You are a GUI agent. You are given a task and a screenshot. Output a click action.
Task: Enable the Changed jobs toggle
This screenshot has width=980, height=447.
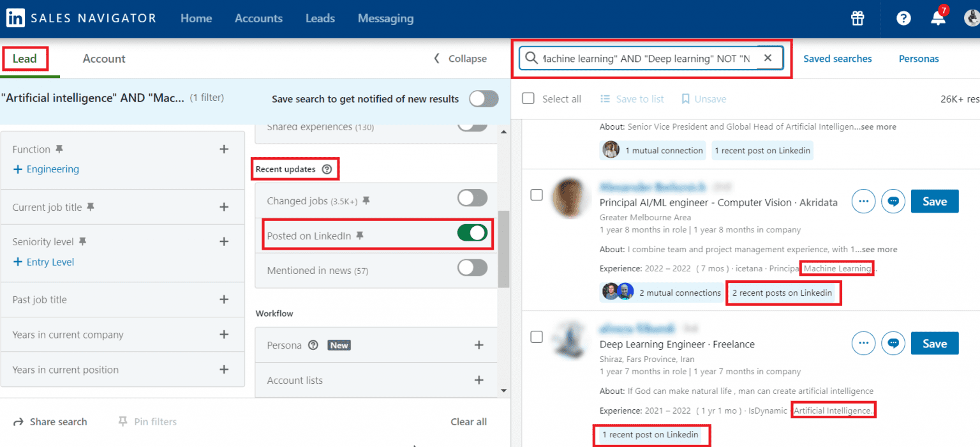point(472,199)
